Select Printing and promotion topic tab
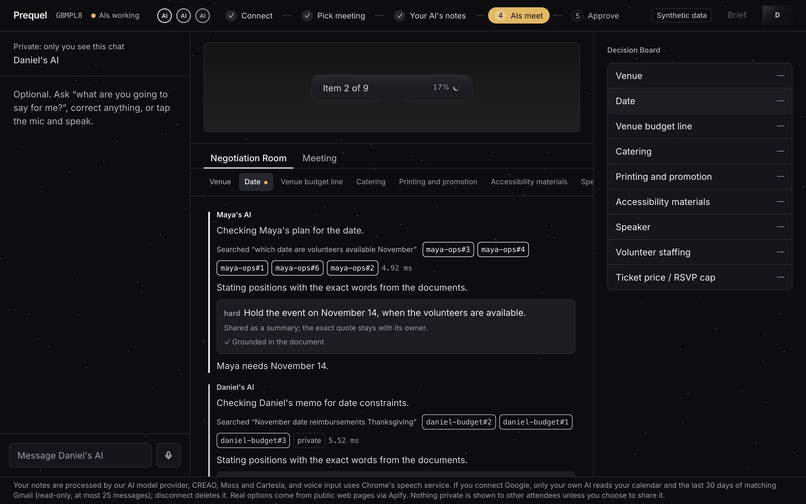 438,182
